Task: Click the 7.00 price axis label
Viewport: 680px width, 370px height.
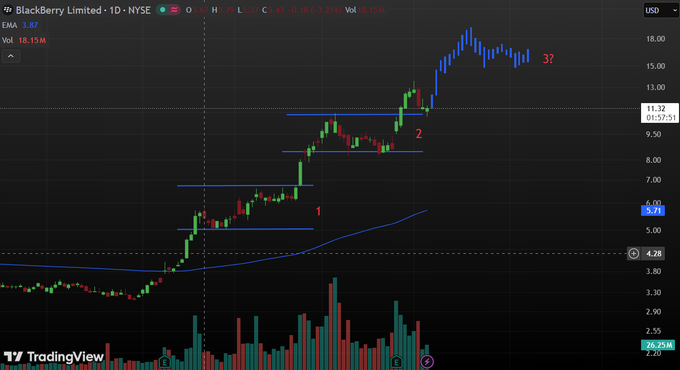Action: click(x=654, y=180)
